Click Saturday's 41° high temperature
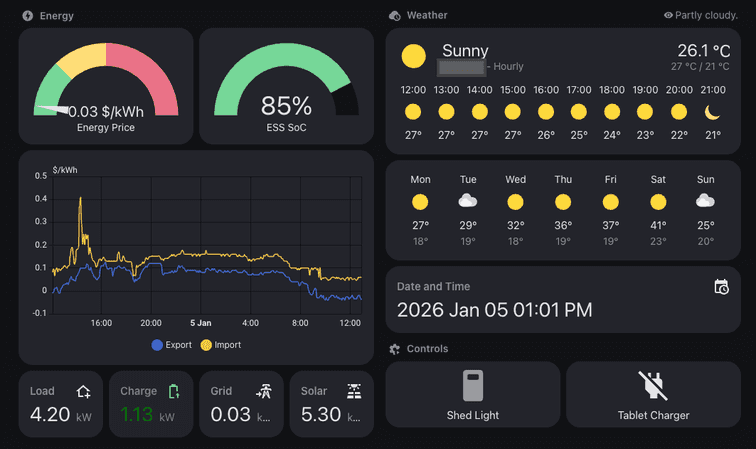The height and width of the screenshot is (449, 756). 658,225
